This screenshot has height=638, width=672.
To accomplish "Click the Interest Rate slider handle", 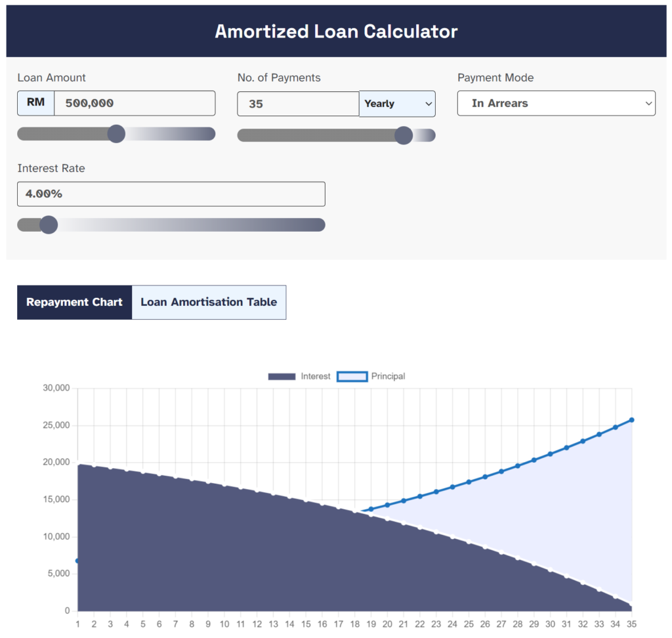I will 49,225.
